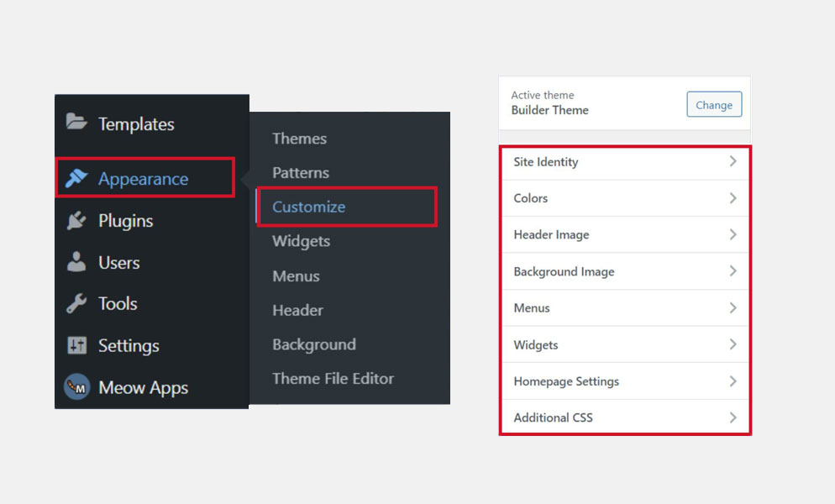
Task: Click the Meow Apps cat icon
Action: point(76,386)
